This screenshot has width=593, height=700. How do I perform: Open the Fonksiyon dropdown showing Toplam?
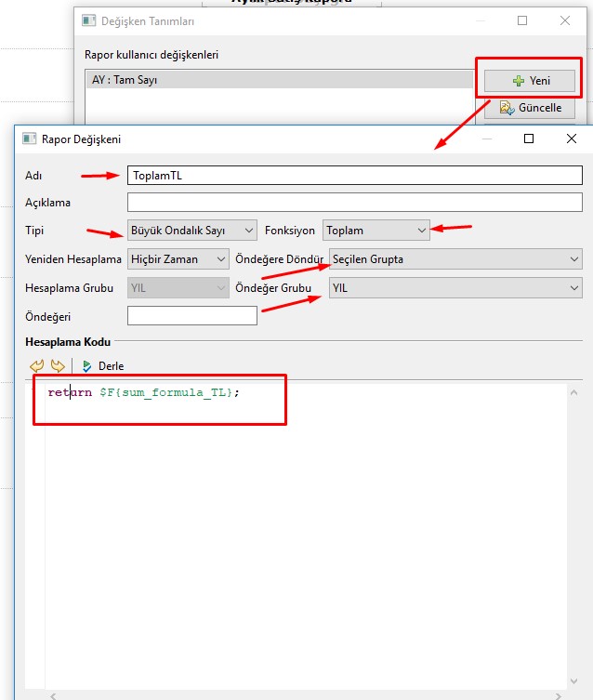(x=376, y=230)
